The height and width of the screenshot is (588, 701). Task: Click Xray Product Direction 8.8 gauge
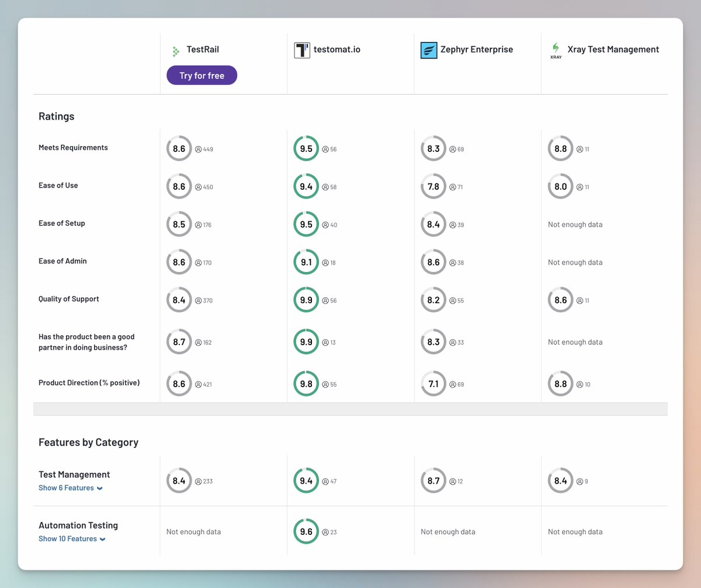(561, 384)
